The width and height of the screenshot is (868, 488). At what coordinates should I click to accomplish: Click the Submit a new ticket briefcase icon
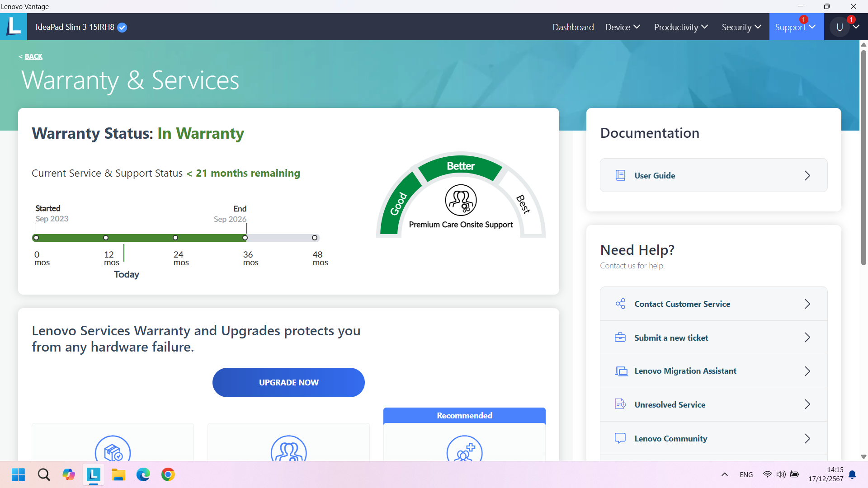point(620,338)
